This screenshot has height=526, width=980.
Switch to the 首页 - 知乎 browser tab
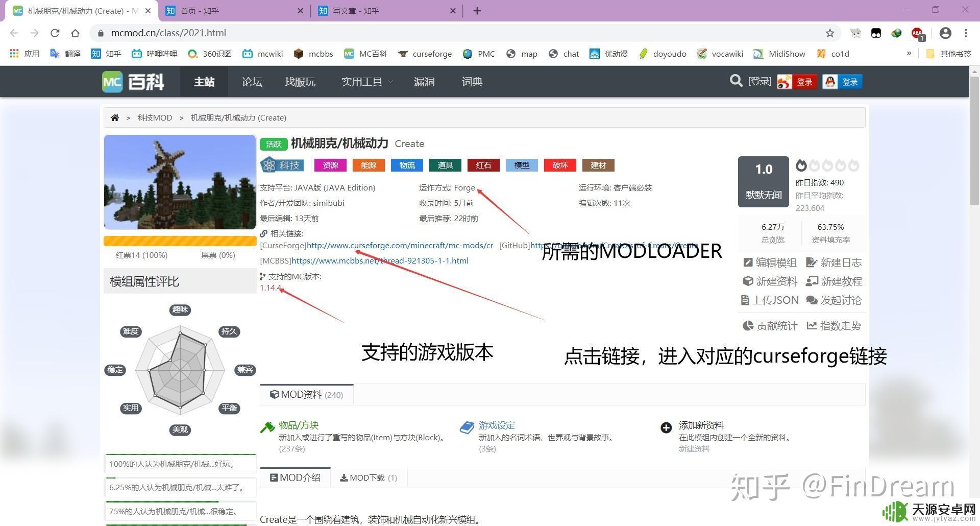click(235, 11)
